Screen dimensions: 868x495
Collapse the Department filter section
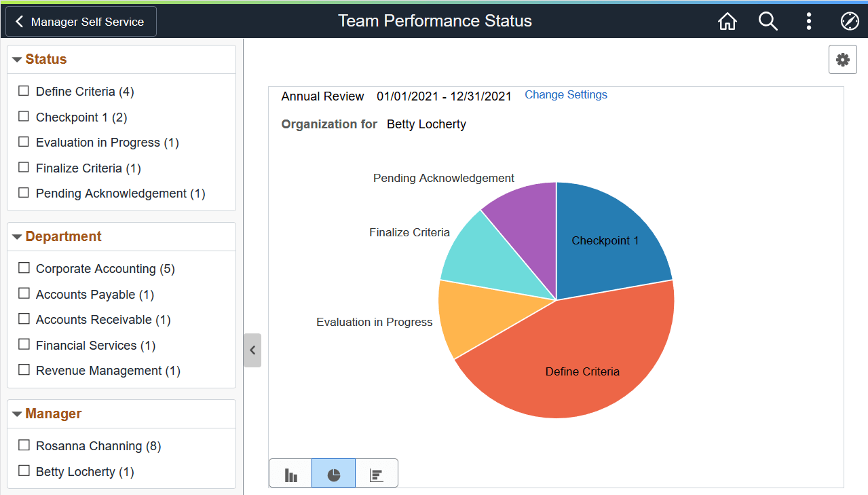[x=17, y=236]
